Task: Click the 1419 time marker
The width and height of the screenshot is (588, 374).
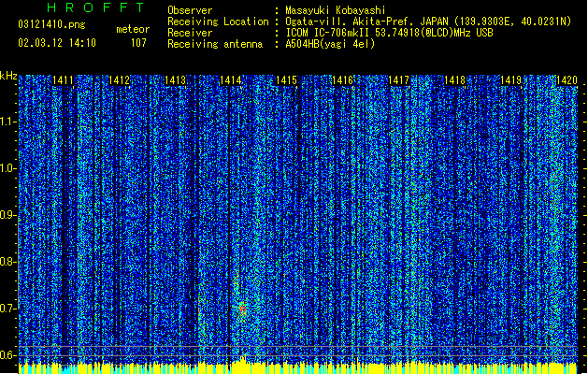Action: coord(510,79)
